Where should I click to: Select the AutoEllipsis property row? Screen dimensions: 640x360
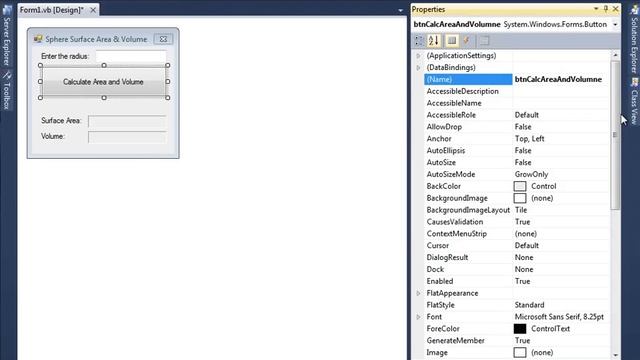517,151
